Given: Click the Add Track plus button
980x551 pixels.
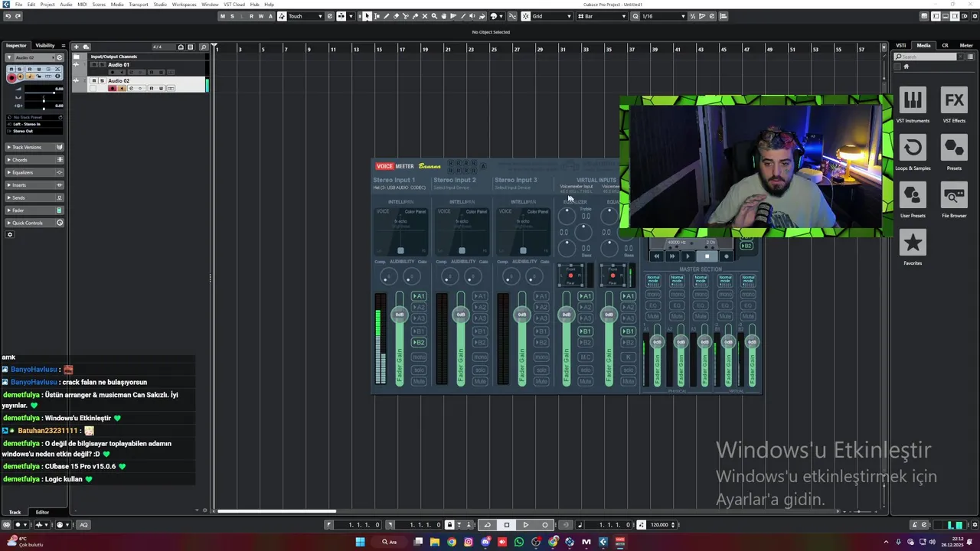Looking at the screenshot, I should tap(76, 47).
